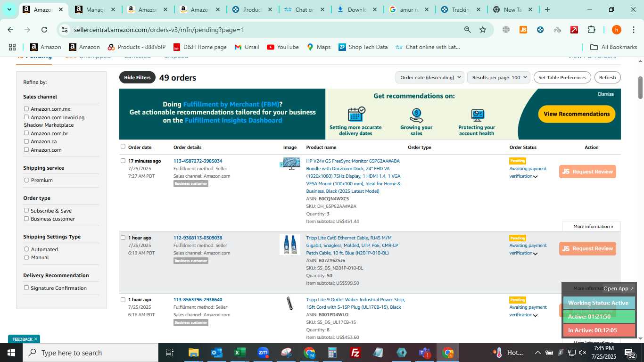Open the Maps bookmark

pos(319,47)
